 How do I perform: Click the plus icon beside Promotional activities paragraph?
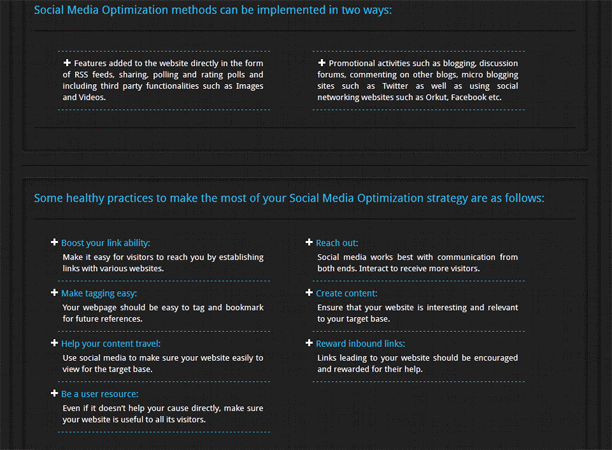(x=321, y=62)
